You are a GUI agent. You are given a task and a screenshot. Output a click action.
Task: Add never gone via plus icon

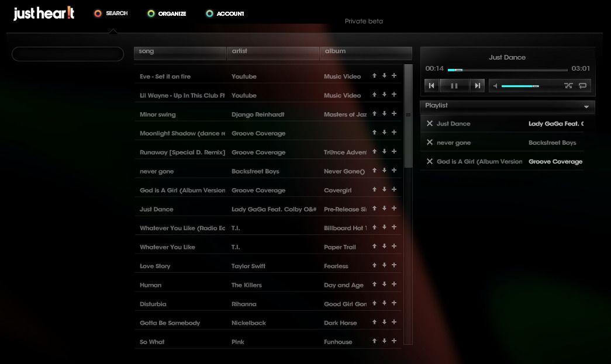(x=394, y=171)
